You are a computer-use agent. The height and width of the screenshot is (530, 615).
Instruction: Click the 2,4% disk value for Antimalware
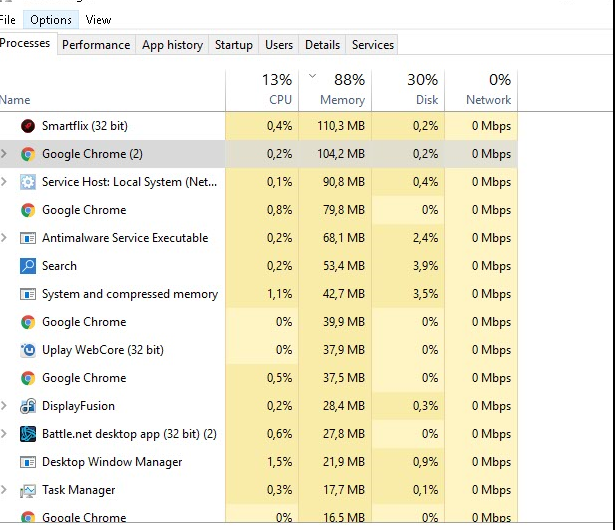click(425, 238)
